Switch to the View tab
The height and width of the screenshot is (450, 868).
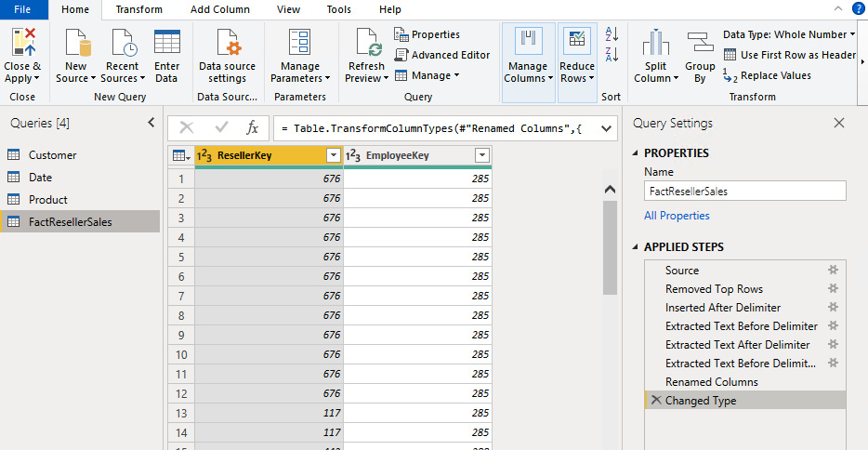pyautogui.click(x=288, y=9)
